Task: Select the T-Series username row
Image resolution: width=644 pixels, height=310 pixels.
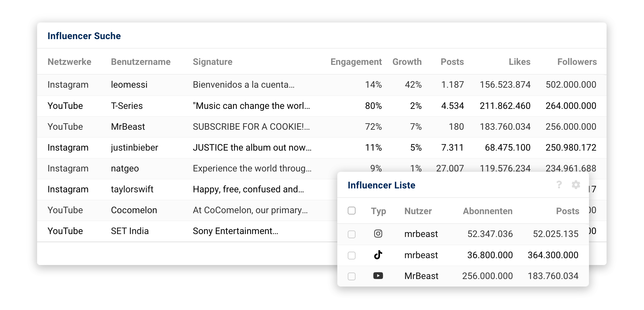Action: pos(127,106)
